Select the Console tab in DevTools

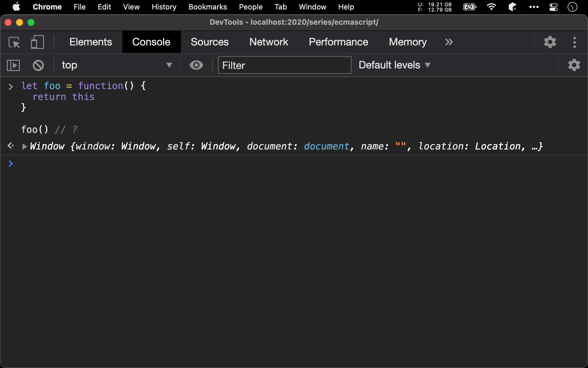pyautogui.click(x=151, y=42)
